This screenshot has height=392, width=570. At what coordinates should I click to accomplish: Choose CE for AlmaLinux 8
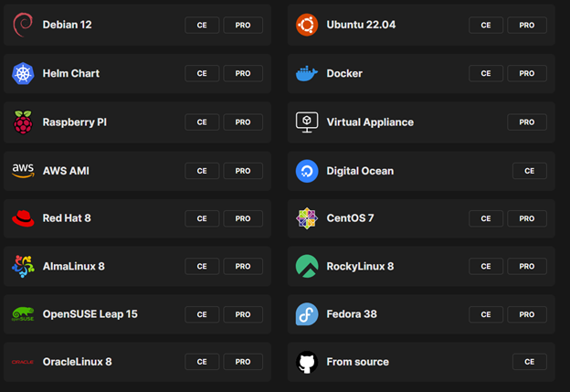pos(202,266)
